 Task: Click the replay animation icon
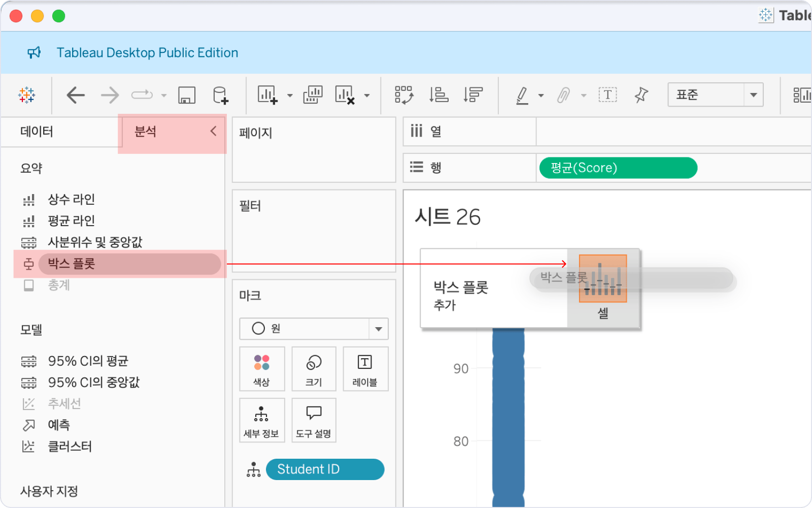(142, 94)
